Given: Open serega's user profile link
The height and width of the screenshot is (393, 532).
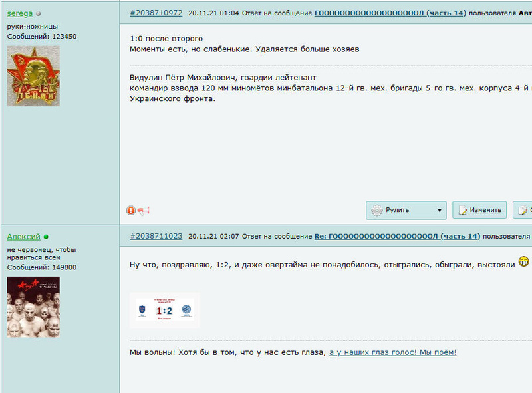Looking at the screenshot, I should pos(20,13).
